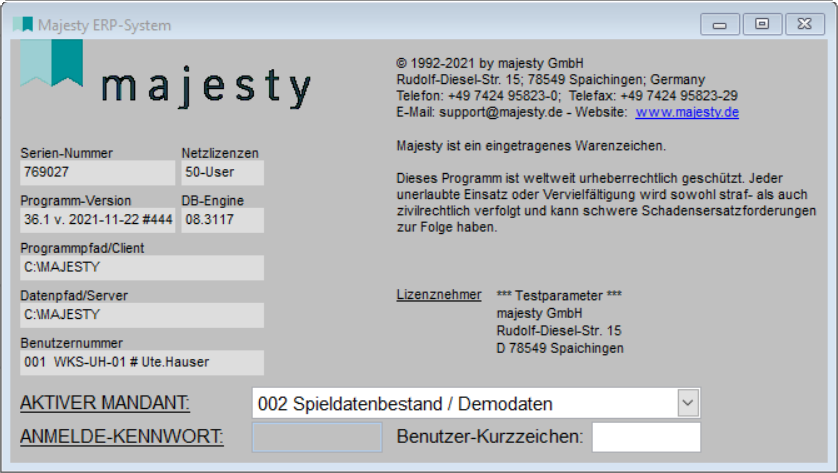Screen dimensions: 838x473
Task: Click the Lizenznehmer label
Action: coord(439,295)
